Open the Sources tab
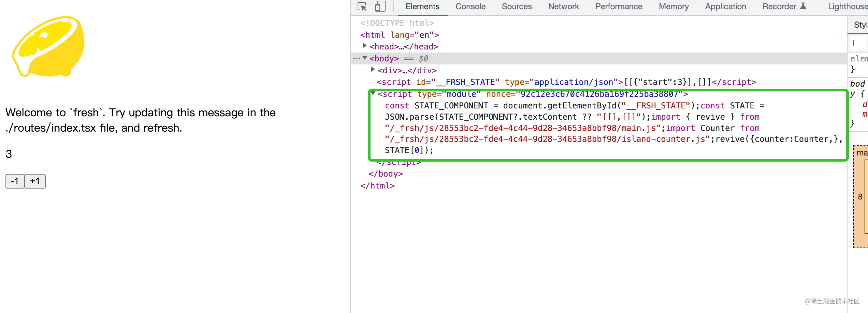 pos(517,6)
